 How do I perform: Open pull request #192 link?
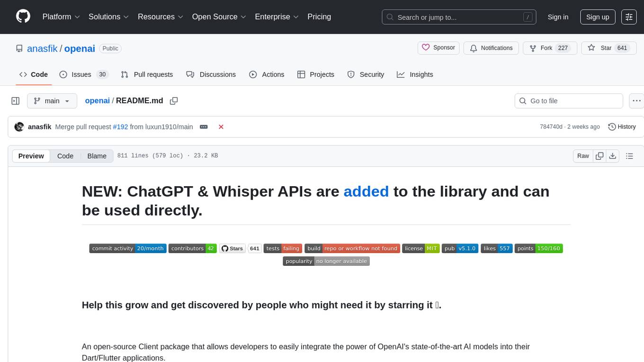(x=120, y=127)
